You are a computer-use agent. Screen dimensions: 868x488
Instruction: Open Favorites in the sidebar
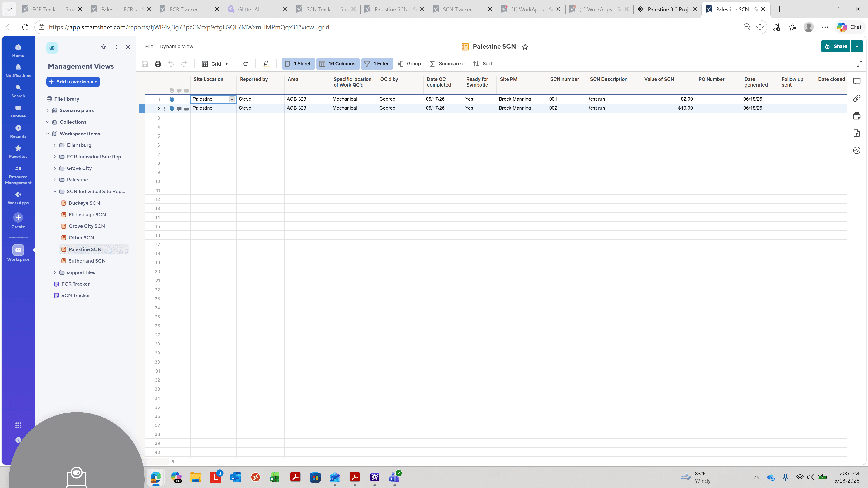pos(18,152)
